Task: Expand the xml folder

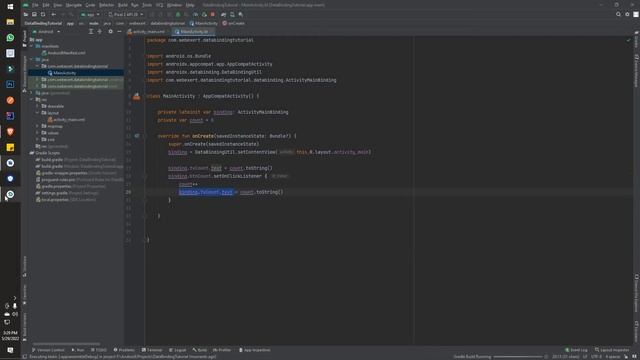Action: (38, 140)
